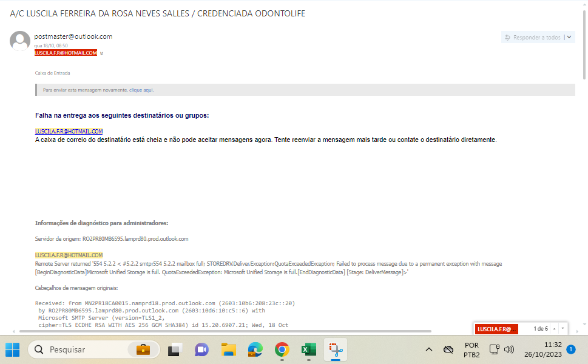Image resolution: width=588 pixels, height=364 pixels.
Task: Click the vertical scrollbar thumb
Action: tap(584, 45)
